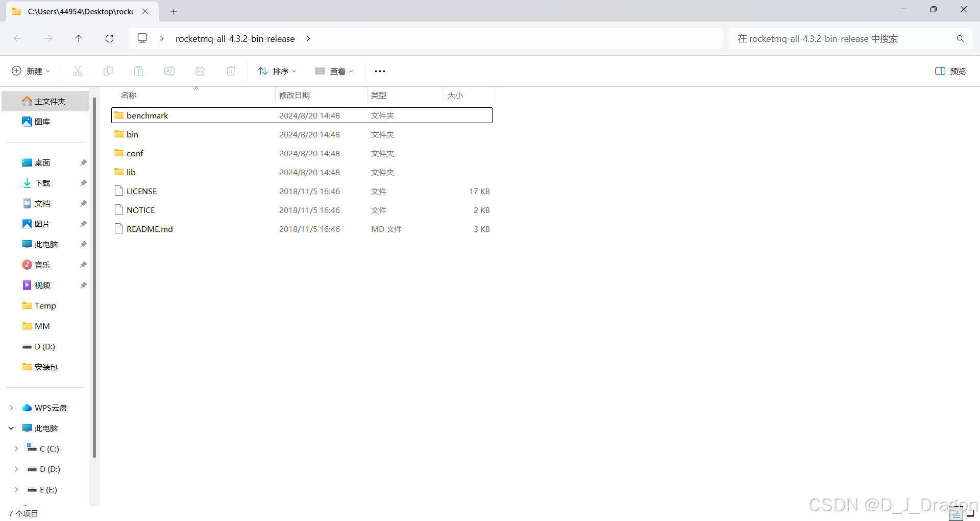Go up one directory level

(x=79, y=39)
